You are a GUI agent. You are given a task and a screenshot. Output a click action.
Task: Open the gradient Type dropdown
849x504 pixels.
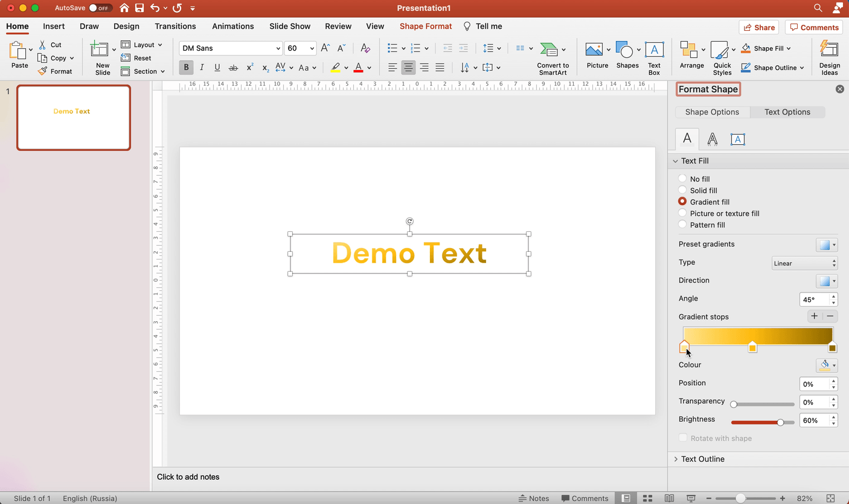point(804,263)
